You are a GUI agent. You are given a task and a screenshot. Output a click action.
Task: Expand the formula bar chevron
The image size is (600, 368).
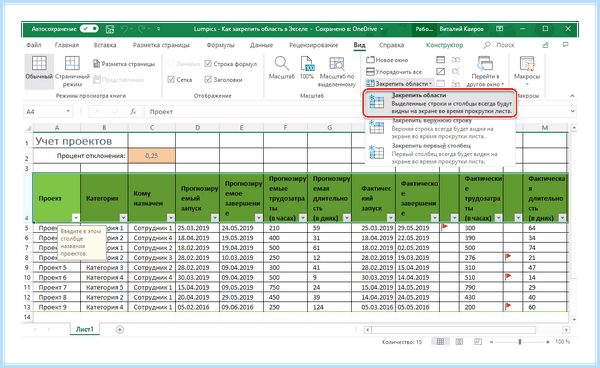(x=572, y=112)
